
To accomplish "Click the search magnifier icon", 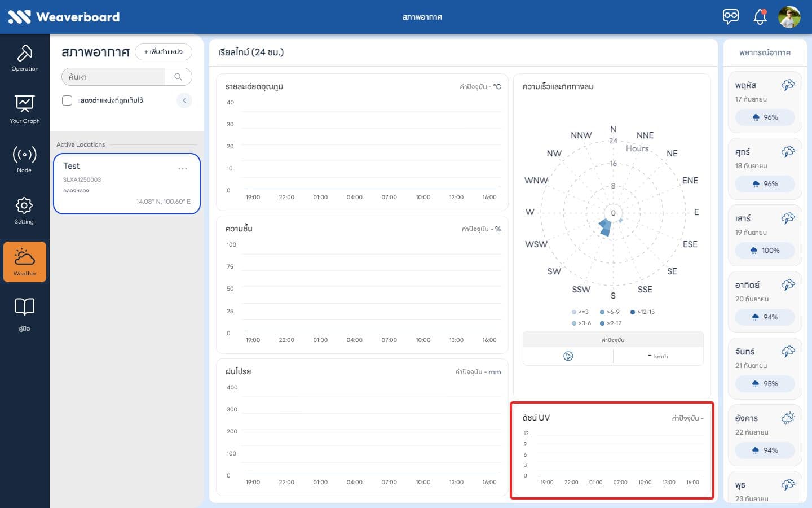I will click(178, 77).
